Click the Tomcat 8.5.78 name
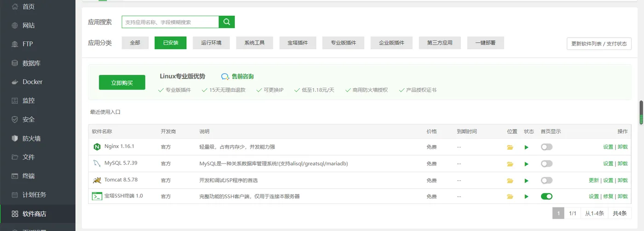 121,180
